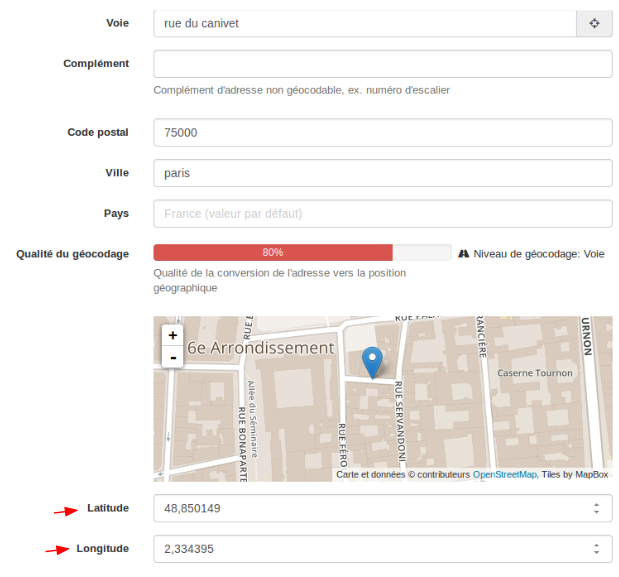The width and height of the screenshot is (619, 577).
Task: Select the Code postal field
Action: [x=382, y=133]
